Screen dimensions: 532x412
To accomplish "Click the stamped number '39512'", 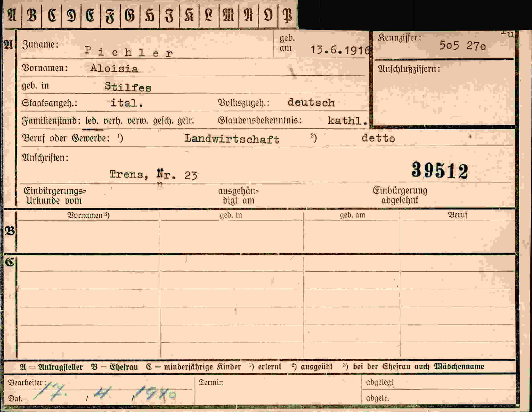I will [x=440, y=170].
